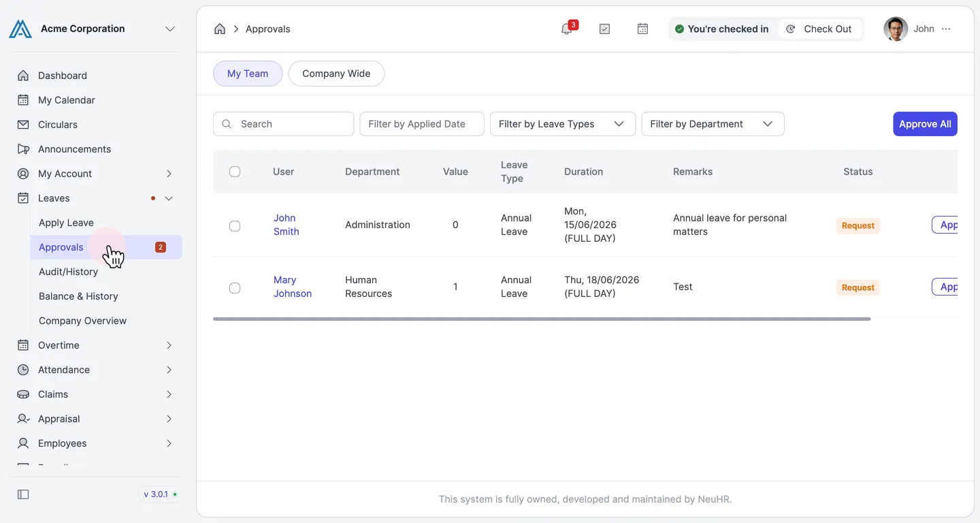The image size is (980, 523).
Task: Click the Circulars envelope icon
Action: 23,125
